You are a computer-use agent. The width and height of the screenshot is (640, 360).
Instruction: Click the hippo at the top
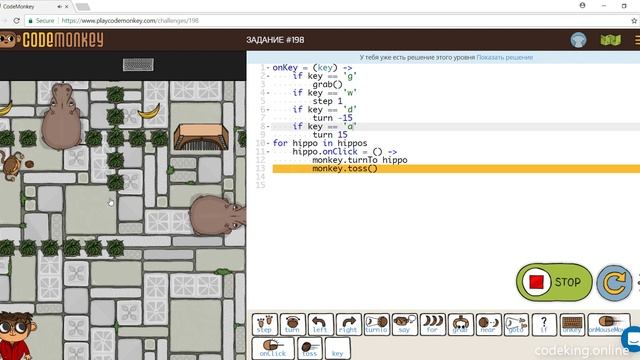[x=61, y=116]
